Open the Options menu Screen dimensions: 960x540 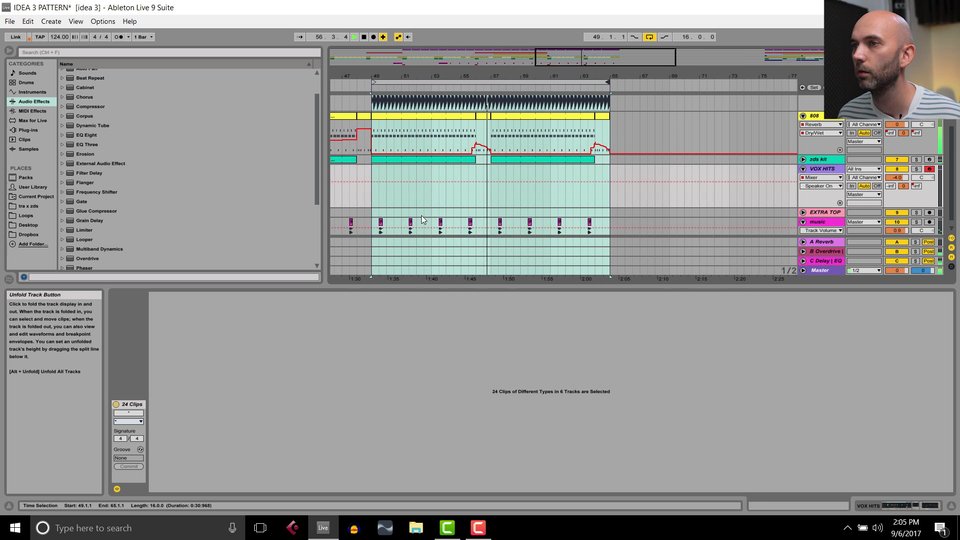click(103, 21)
